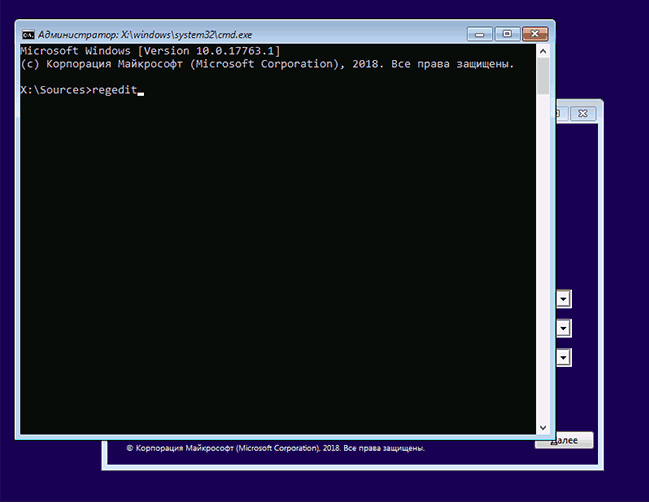Click the Microsoft Windows version line

click(x=150, y=51)
